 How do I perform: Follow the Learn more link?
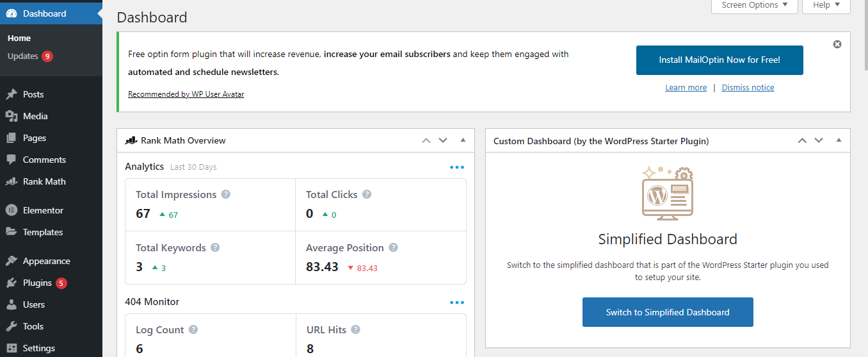pos(686,87)
